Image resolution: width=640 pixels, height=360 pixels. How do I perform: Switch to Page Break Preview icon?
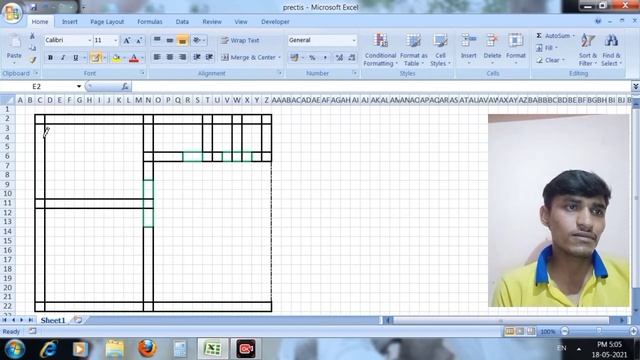(530, 331)
